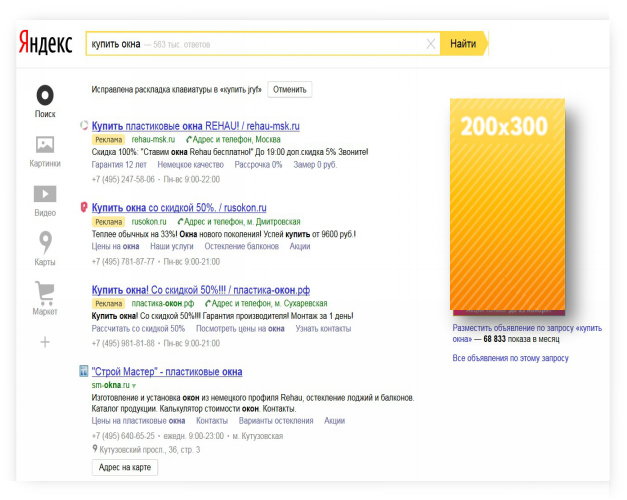Open Разместить объявление по запросу link
627x500 pixels.
click(x=527, y=333)
